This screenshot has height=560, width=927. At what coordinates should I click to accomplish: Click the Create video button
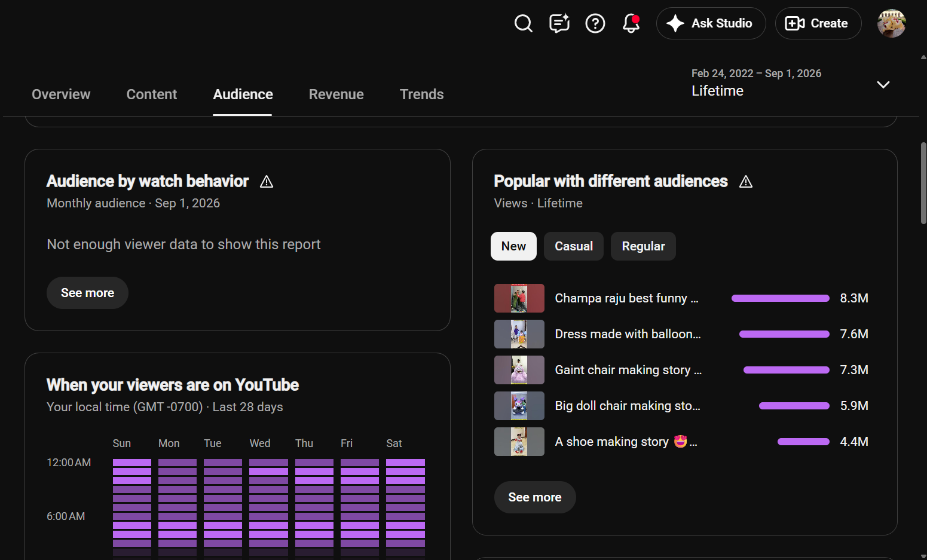click(x=818, y=23)
